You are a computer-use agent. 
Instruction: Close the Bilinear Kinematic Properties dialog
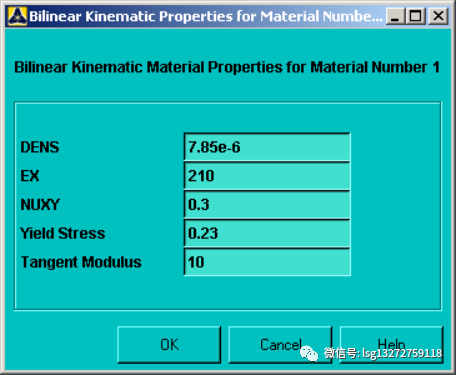coord(438,16)
